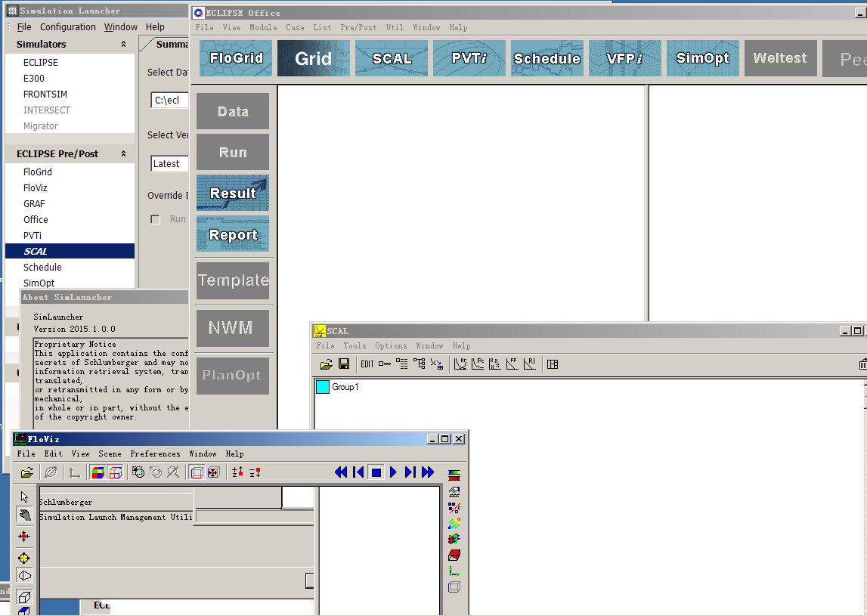Click the save disk icon in SCAL toolbar

[x=344, y=364]
